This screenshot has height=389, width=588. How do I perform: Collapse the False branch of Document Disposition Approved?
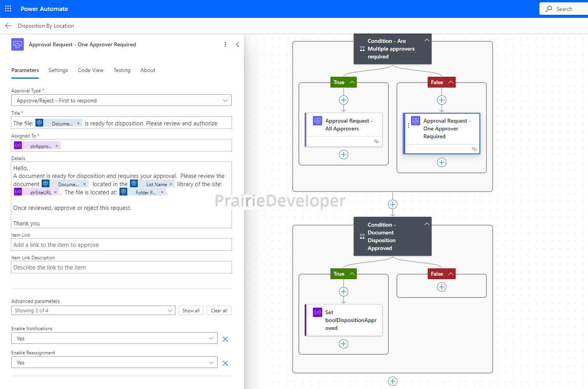point(451,274)
